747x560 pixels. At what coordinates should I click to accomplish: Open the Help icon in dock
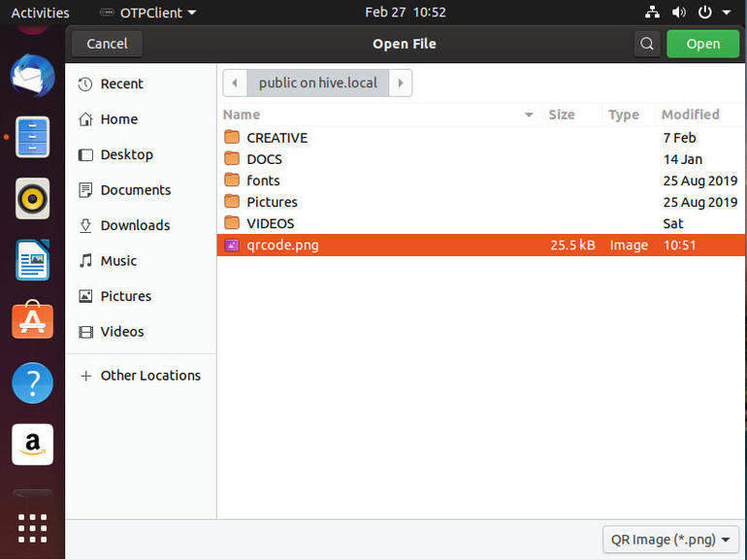click(x=32, y=383)
